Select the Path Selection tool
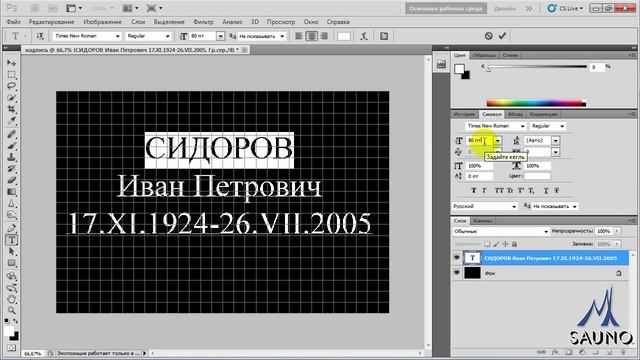 tap(11, 251)
